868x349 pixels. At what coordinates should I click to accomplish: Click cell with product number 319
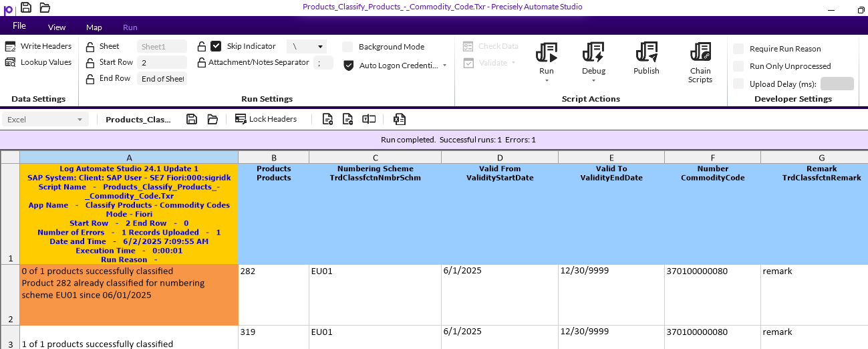pyautogui.click(x=273, y=337)
